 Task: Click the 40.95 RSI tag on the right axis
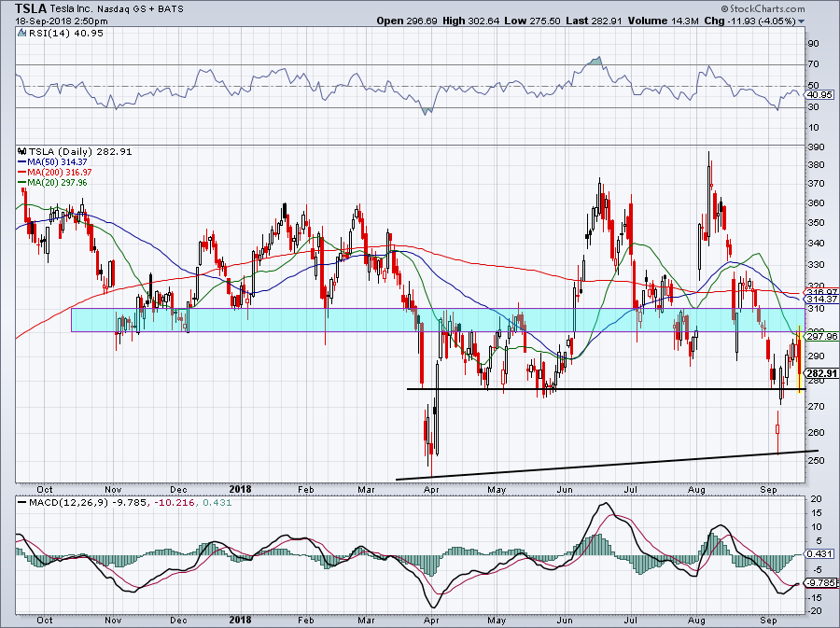(x=819, y=95)
